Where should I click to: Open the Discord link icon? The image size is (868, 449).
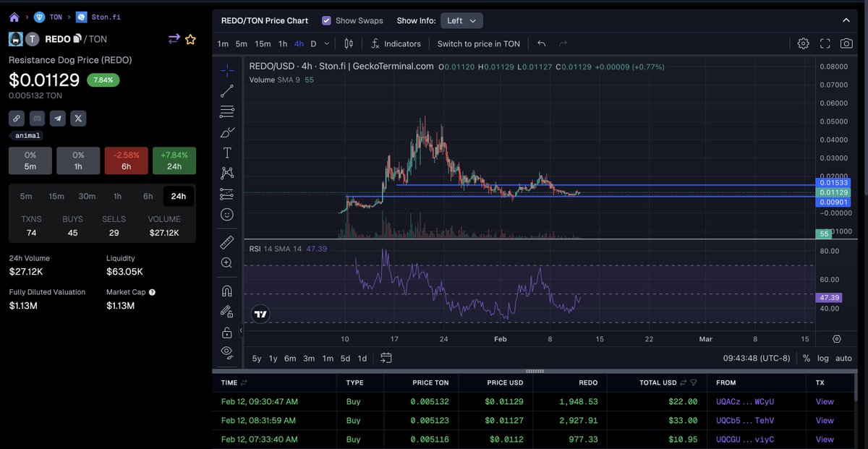tap(37, 118)
